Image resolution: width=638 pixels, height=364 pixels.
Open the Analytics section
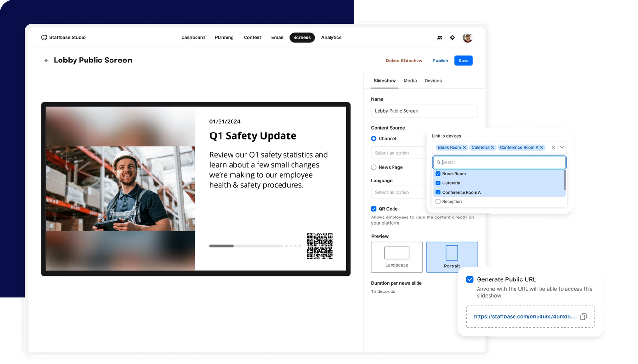pyautogui.click(x=331, y=37)
